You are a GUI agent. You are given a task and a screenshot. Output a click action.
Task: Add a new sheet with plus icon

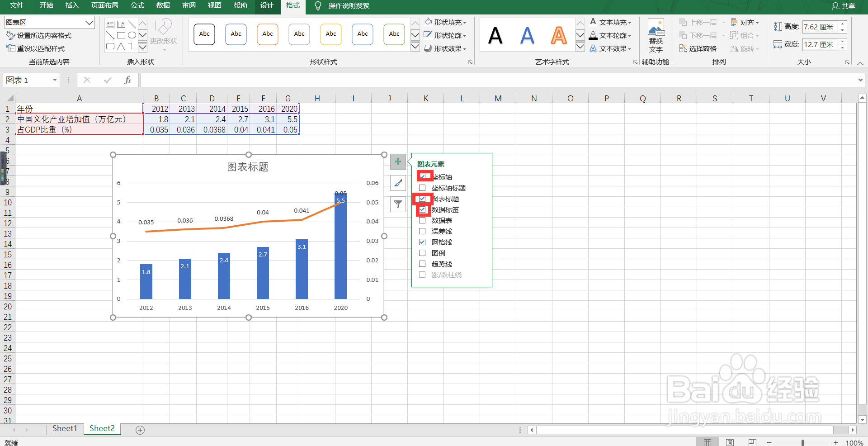[140, 430]
